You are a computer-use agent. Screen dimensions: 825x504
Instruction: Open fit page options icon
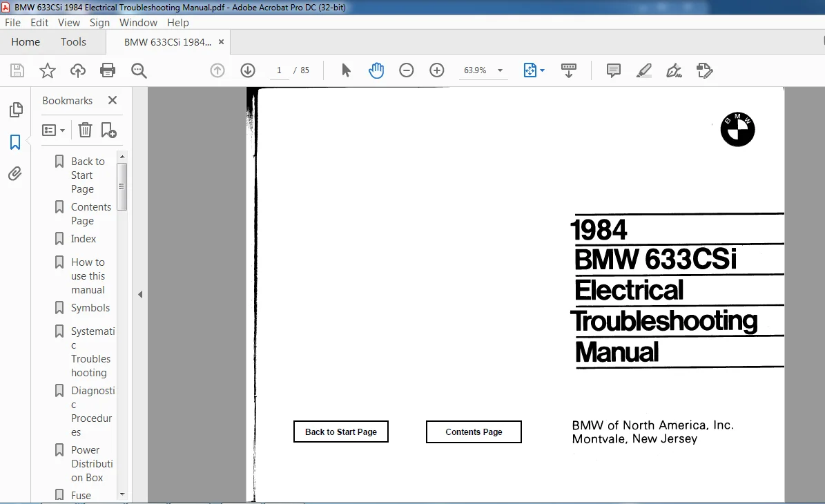click(x=534, y=70)
